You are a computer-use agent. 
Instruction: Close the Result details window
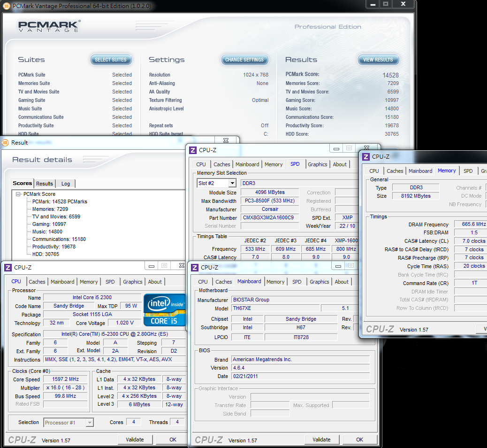point(226,140)
